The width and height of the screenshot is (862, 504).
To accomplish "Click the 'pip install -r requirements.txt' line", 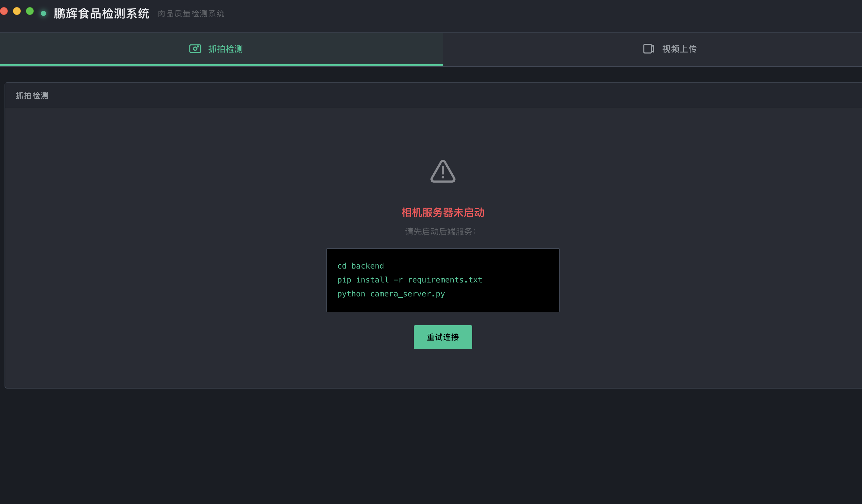I will [410, 280].
